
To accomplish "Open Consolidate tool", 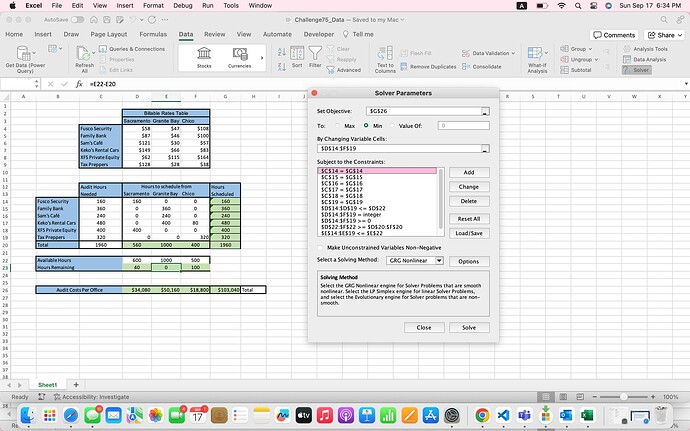I will coord(481,66).
